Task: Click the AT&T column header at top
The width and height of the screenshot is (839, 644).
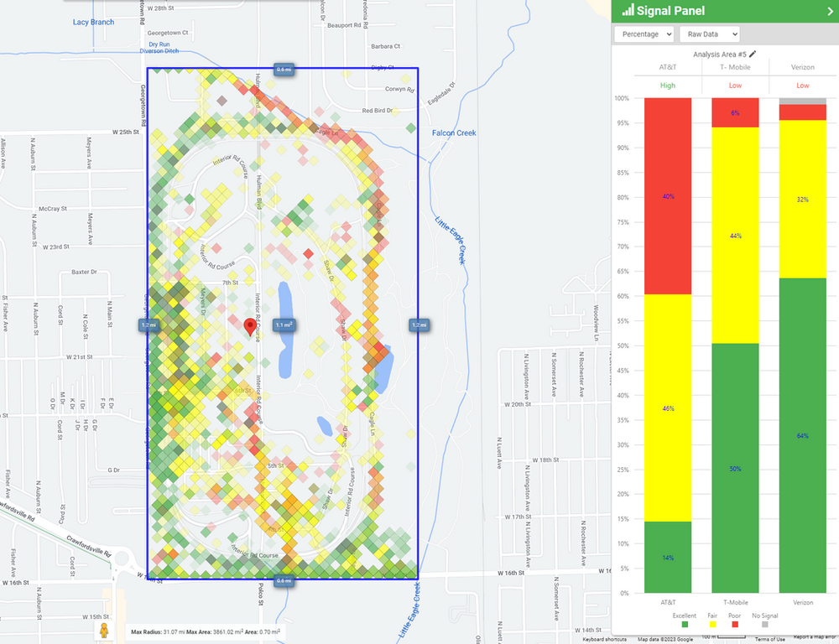Action: pos(667,67)
